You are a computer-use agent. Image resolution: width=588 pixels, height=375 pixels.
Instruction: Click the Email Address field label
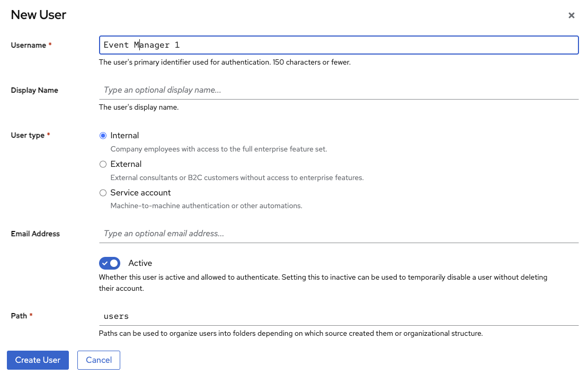click(x=35, y=234)
